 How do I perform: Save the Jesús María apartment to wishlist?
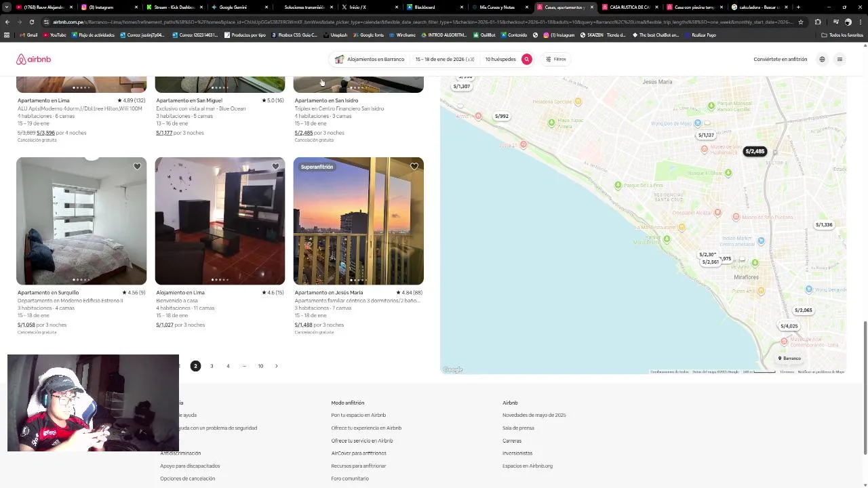click(x=414, y=166)
